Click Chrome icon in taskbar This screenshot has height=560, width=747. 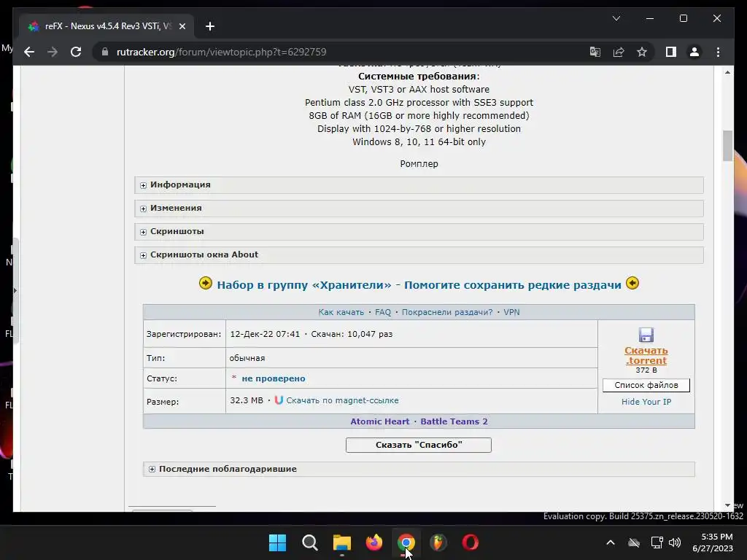406,542
